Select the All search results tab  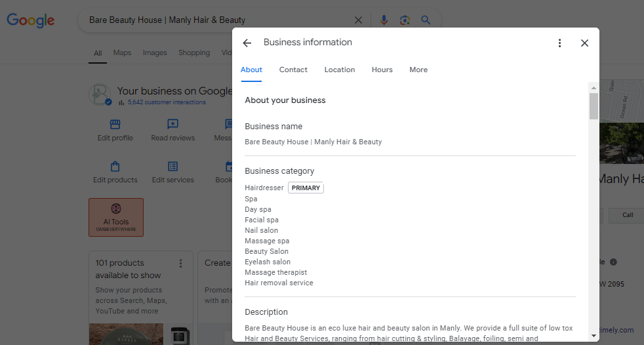98,53
